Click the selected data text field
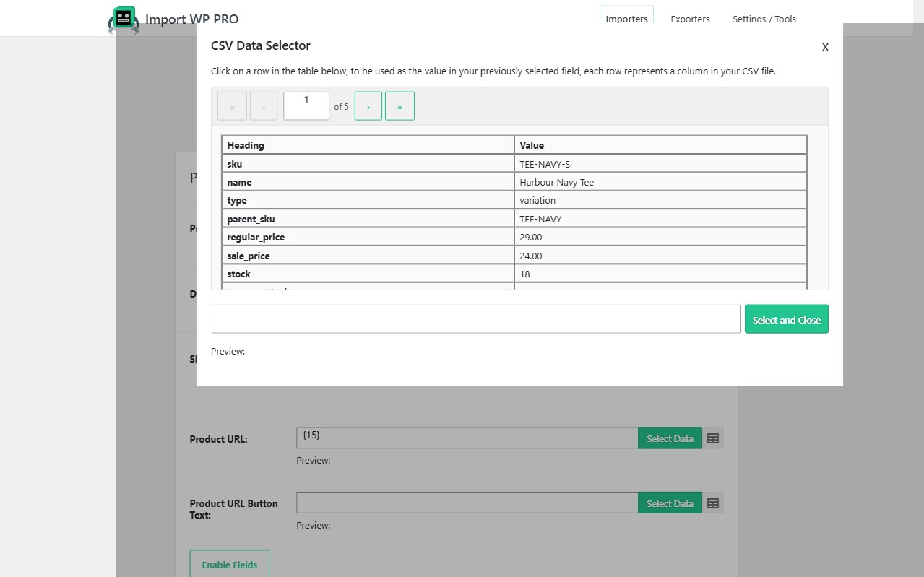Viewport: 924px width, 577px height. [x=476, y=319]
